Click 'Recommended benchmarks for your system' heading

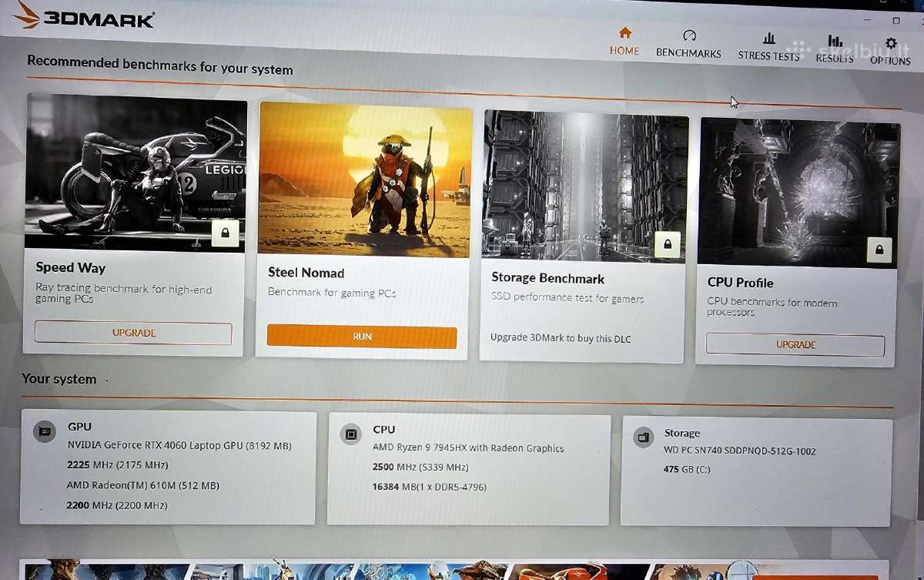pyautogui.click(x=160, y=65)
